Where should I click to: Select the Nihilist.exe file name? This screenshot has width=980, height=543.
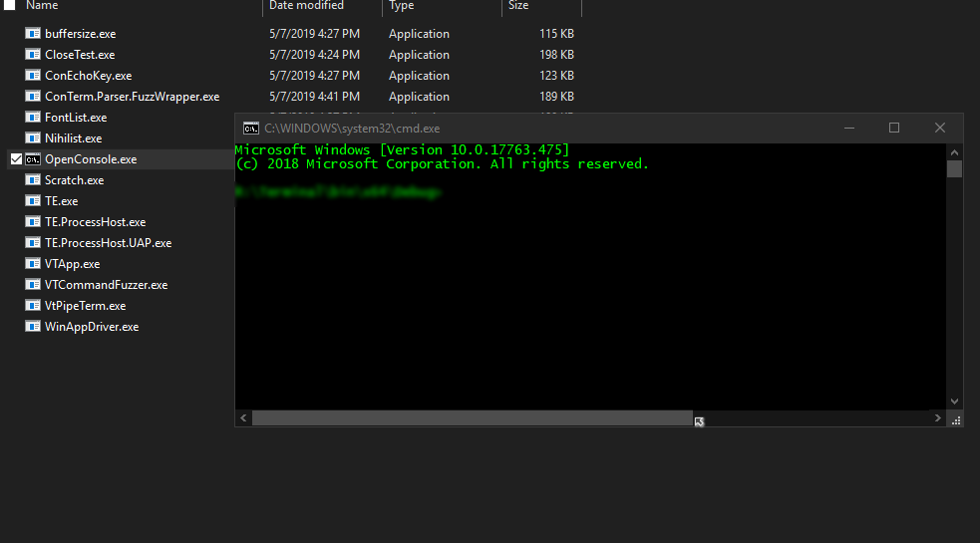73,138
